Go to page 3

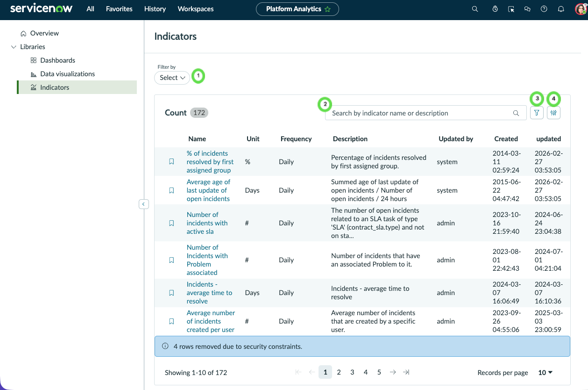(352, 372)
